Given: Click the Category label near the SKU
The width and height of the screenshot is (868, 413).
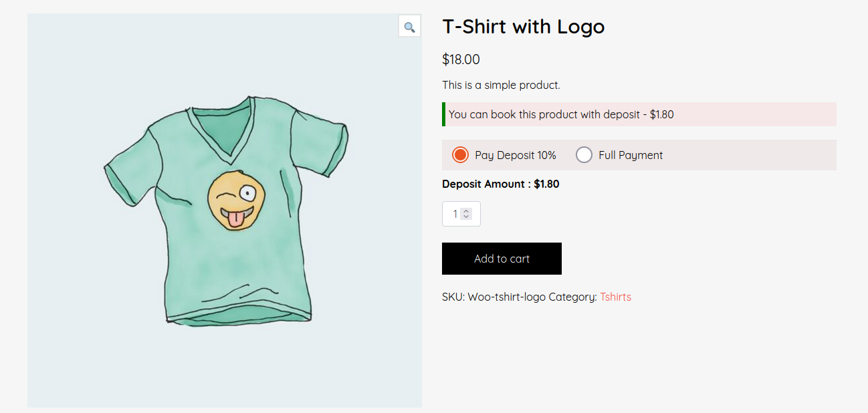Looking at the screenshot, I should (572, 297).
